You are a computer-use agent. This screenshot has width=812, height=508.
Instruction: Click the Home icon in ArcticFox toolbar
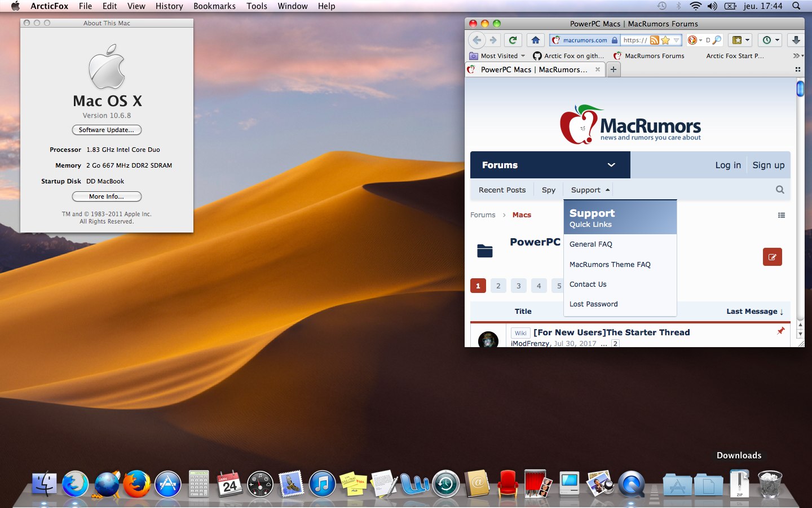point(536,40)
